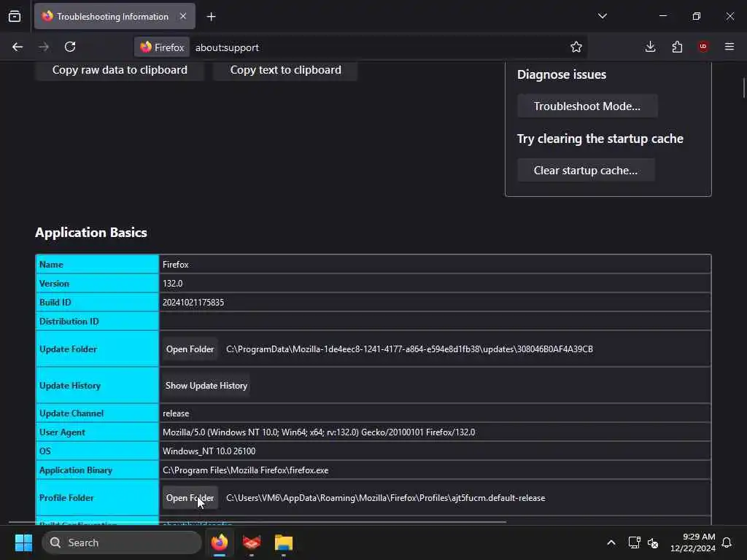Select the User Agent string
The image size is (747, 560).
click(319, 432)
